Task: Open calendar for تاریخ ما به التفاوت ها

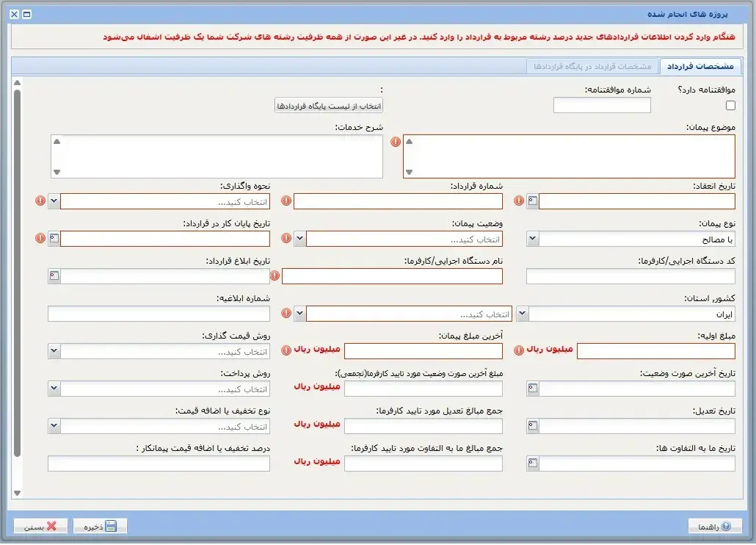Action: (x=533, y=463)
